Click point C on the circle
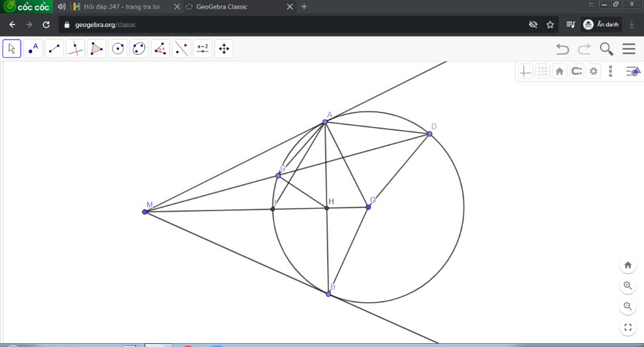Screen dimensions: 644x347 tap(278, 176)
